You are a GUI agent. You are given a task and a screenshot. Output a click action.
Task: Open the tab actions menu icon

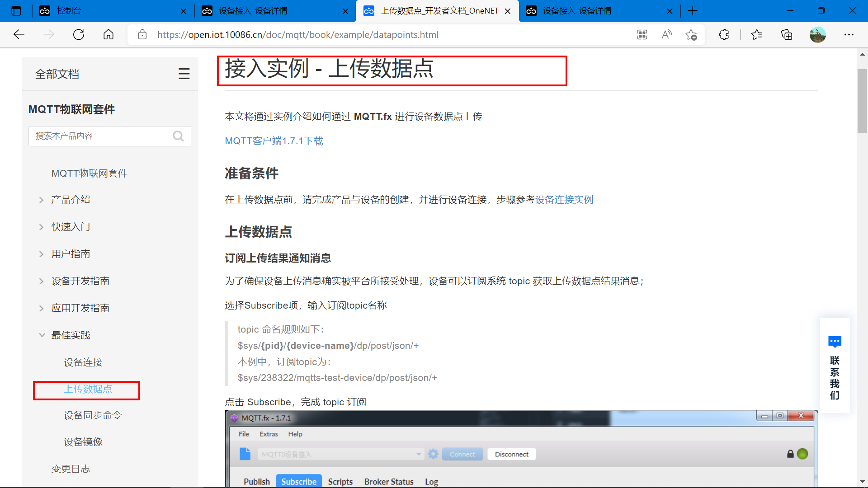point(16,11)
